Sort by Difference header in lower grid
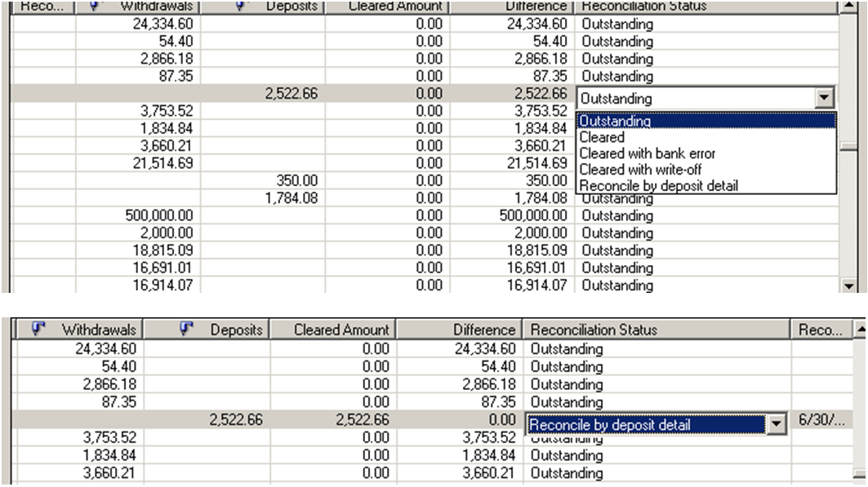 point(460,330)
